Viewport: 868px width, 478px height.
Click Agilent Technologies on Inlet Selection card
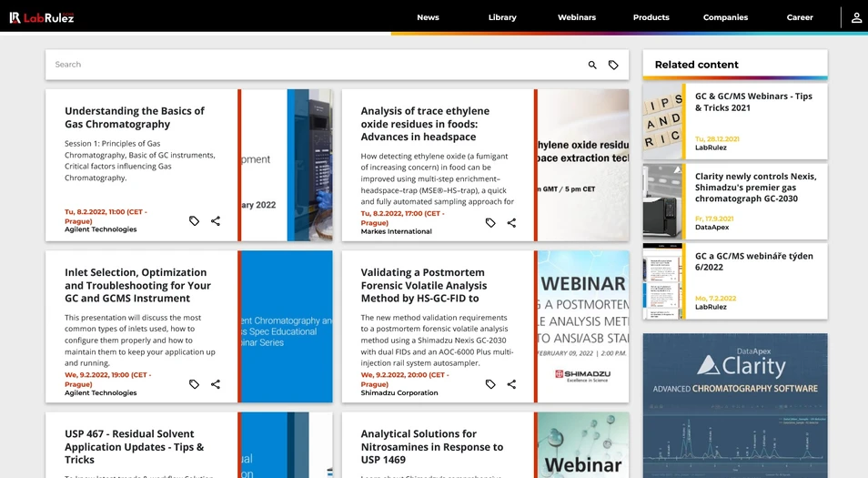pos(100,392)
